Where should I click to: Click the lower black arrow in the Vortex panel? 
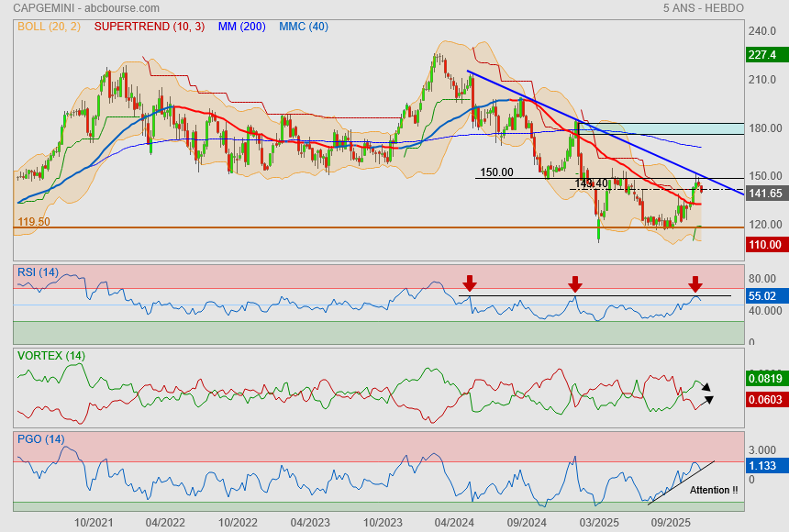[x=709, y=399]
